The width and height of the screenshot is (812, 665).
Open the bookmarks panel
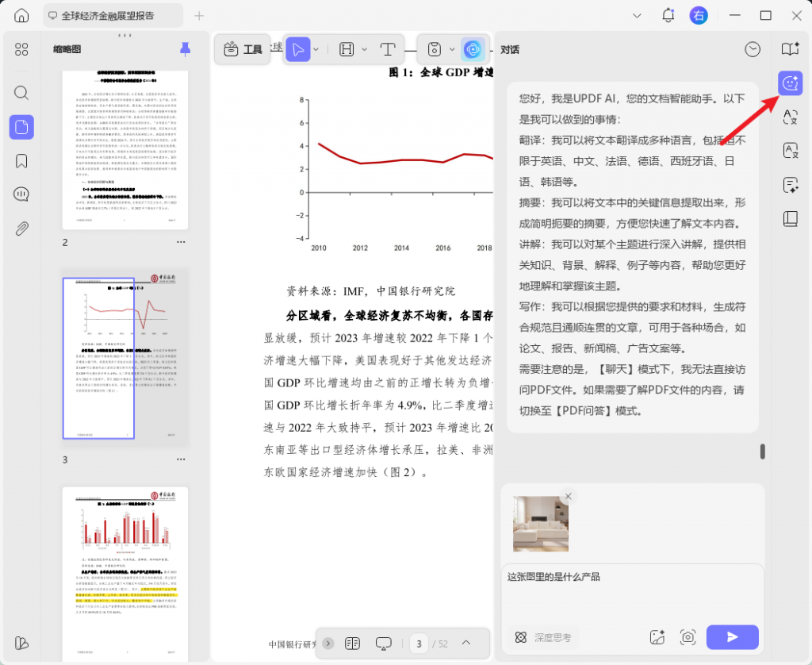21,161
